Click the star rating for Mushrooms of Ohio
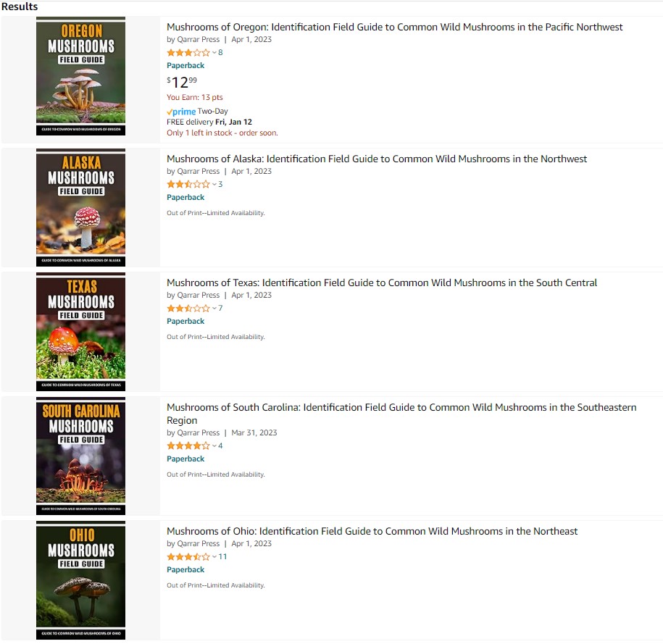The width and height of the screenshot is (663, 644). [188, 557]
